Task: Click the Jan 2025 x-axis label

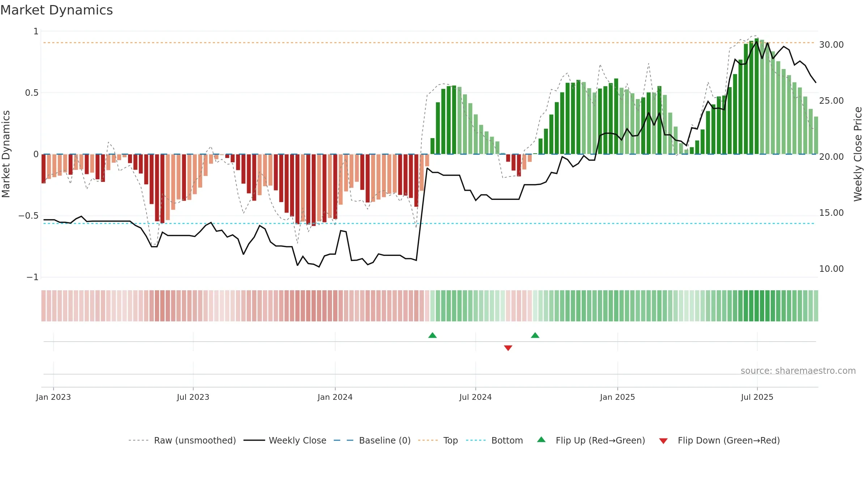Action: (618, 397)
